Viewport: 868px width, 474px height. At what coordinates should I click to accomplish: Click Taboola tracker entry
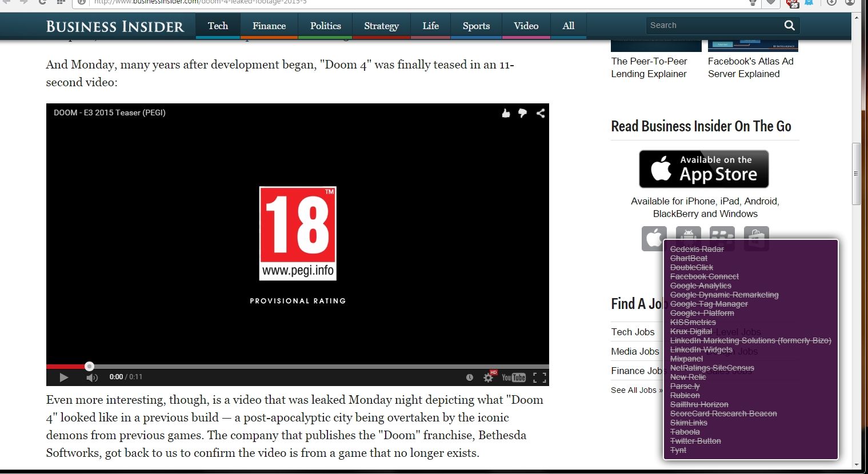(x=685, y=432)
